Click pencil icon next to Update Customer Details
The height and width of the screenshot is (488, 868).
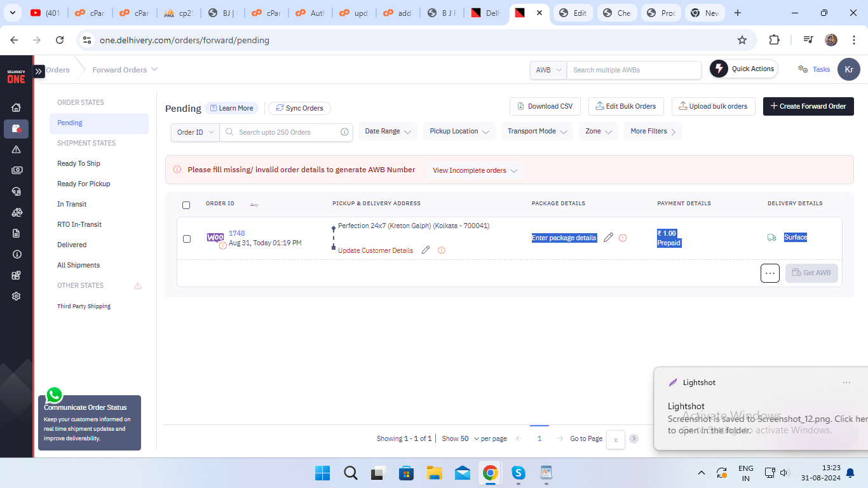click(x=426, y=250)
